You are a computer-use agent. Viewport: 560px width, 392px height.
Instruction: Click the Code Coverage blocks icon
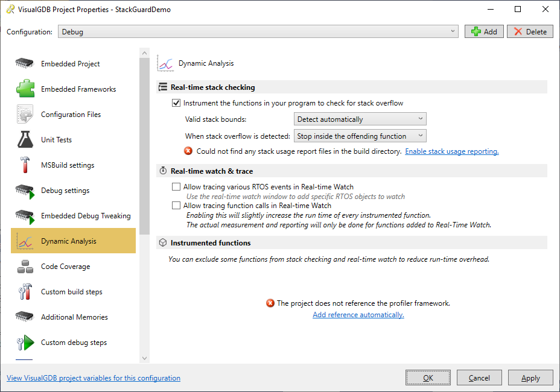(x=25, y=267)
